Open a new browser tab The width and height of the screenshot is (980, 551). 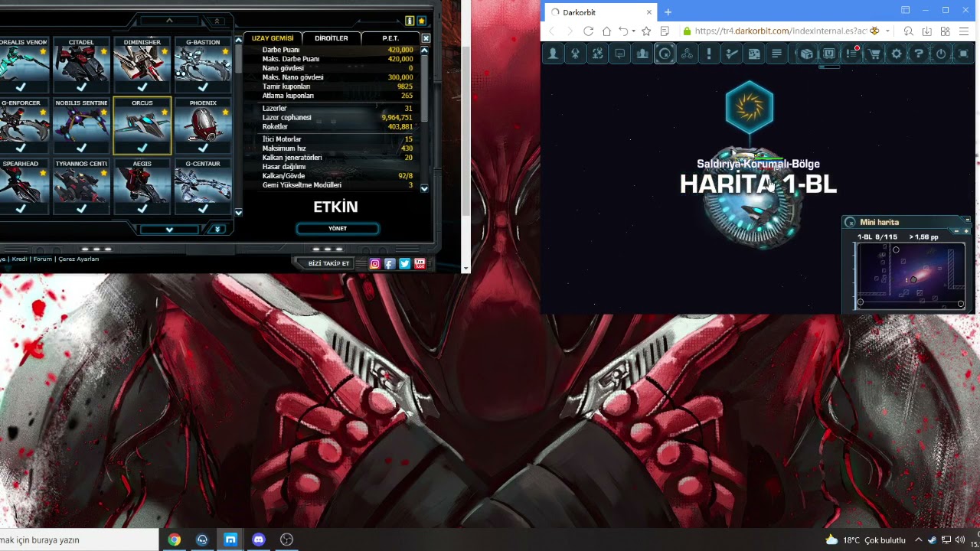coord(668,12)
